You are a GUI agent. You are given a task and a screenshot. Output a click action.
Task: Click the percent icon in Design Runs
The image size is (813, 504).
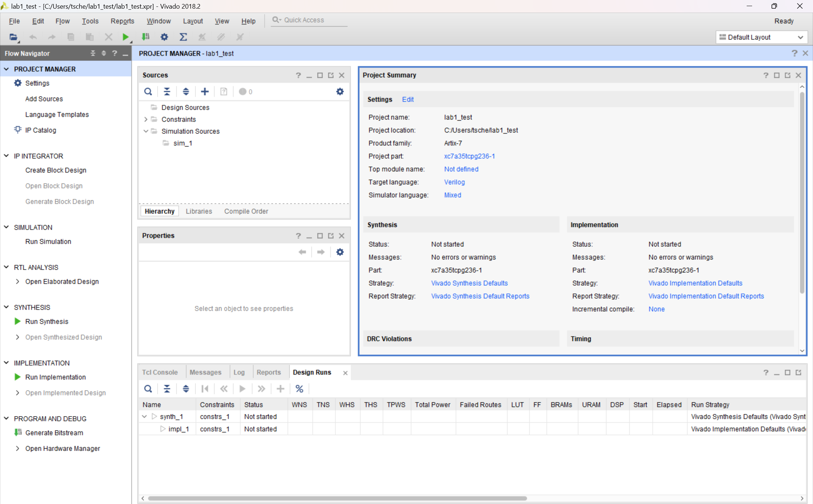[299, 389]
